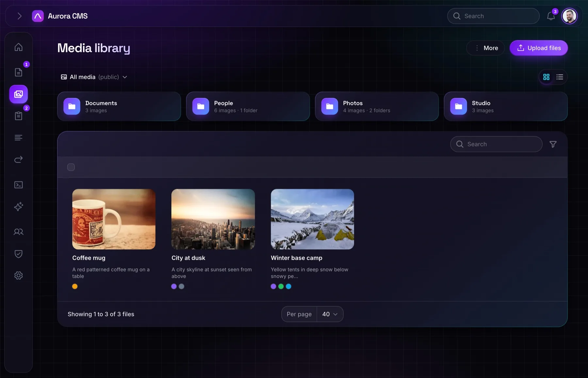Open the Documents folder

[x=119, y=107]
